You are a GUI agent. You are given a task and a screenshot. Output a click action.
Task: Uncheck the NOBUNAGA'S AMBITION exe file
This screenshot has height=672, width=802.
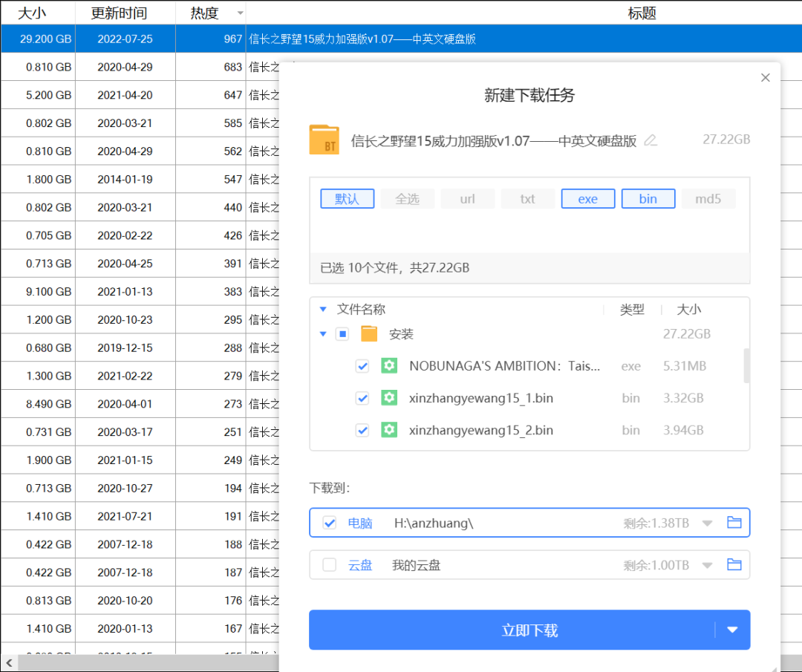point(362,366)
